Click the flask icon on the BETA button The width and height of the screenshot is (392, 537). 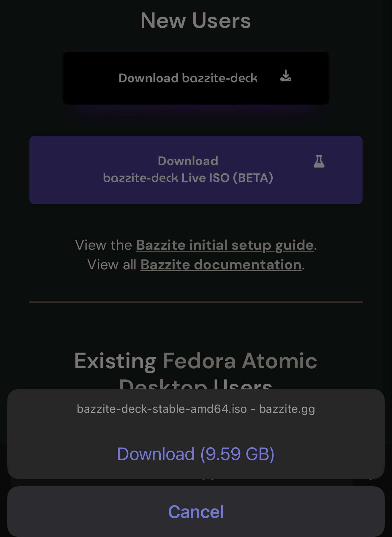[x=319, y=161]
